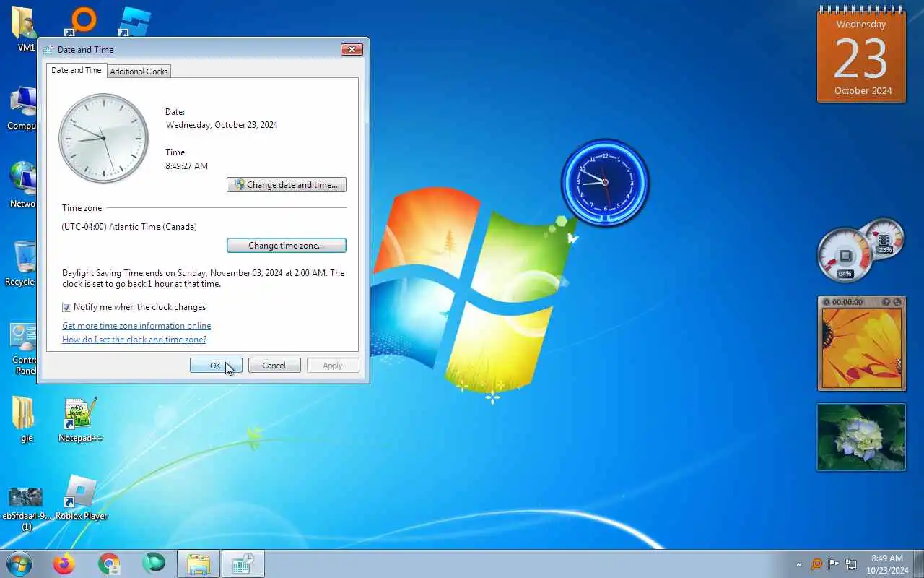Launch Notepad++ from desktop
924x578 pixels.
tap(80, 419)
